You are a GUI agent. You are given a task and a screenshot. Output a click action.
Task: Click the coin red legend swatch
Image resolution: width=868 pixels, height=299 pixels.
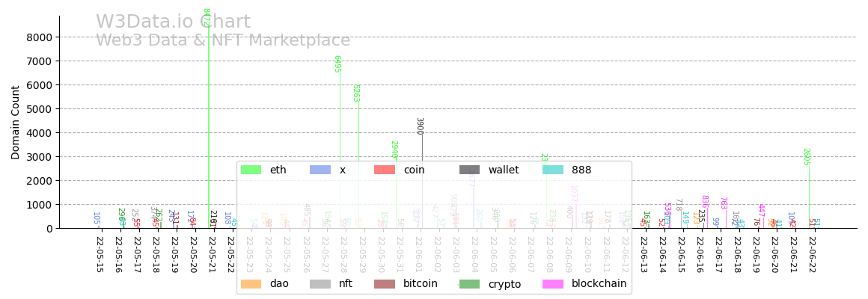(384, 170)
